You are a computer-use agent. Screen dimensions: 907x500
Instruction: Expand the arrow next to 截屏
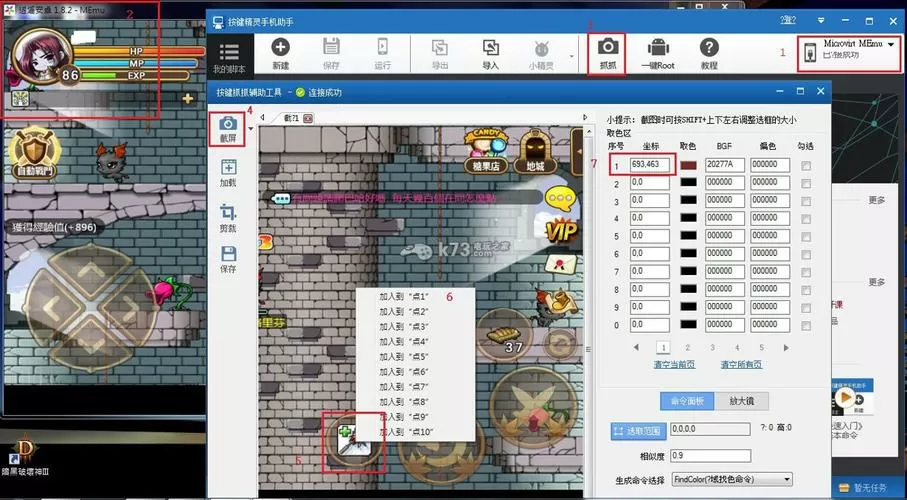250,128
